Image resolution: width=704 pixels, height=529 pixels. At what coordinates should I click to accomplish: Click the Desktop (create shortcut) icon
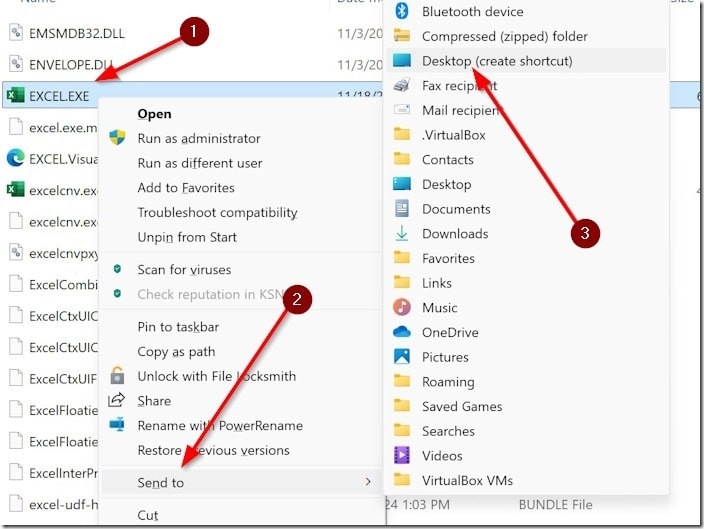[x=402, y=60]
